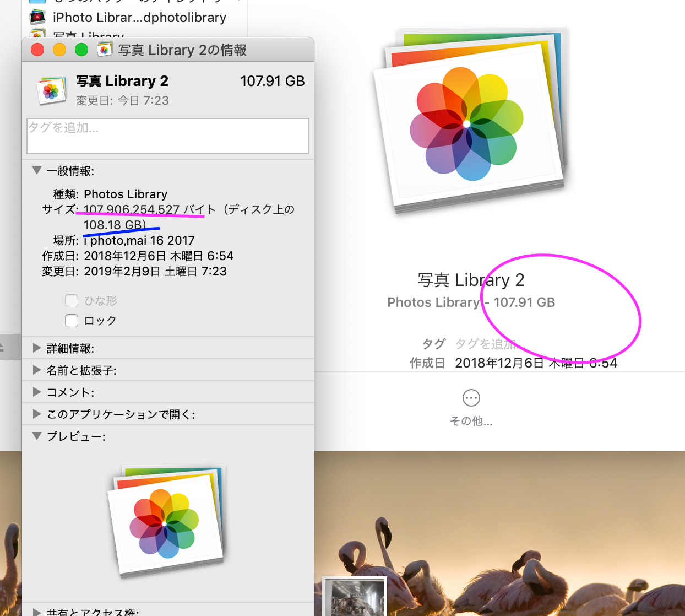Viewport: 685px width, 616px height.
Task: Click the title bar proxy icon of 写真 Library 2の情報
Action: (x=104, y=50)
